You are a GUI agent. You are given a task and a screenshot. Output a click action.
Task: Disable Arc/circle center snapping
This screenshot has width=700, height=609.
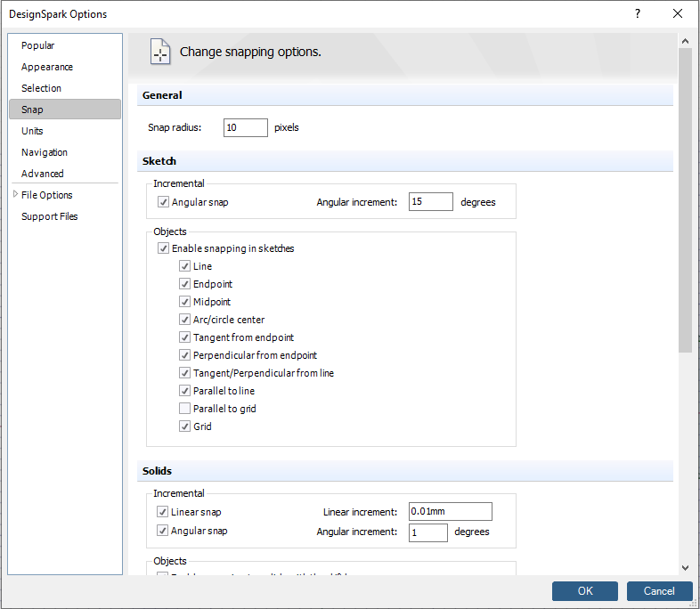(x=184, y=320)
